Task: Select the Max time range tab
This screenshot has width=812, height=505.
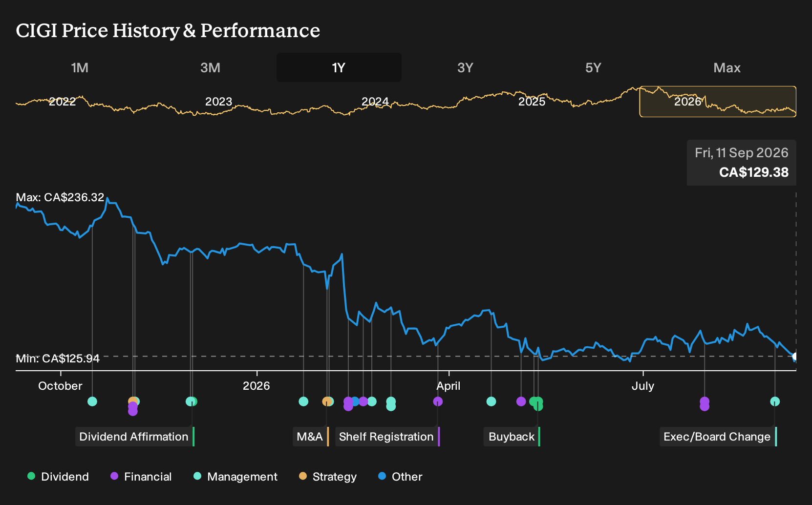Action: click(727, 67)
